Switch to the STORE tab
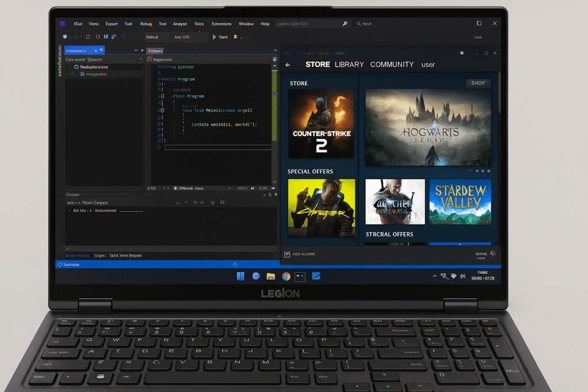This screenshot has width=588, height=392. click(x=318, y=64)
